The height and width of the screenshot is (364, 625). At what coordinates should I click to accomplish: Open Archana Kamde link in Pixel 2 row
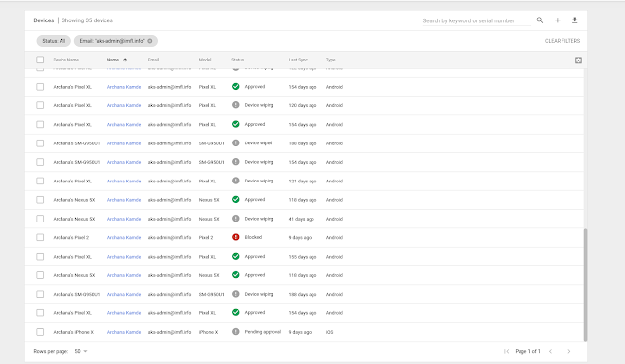click(124, 238)
